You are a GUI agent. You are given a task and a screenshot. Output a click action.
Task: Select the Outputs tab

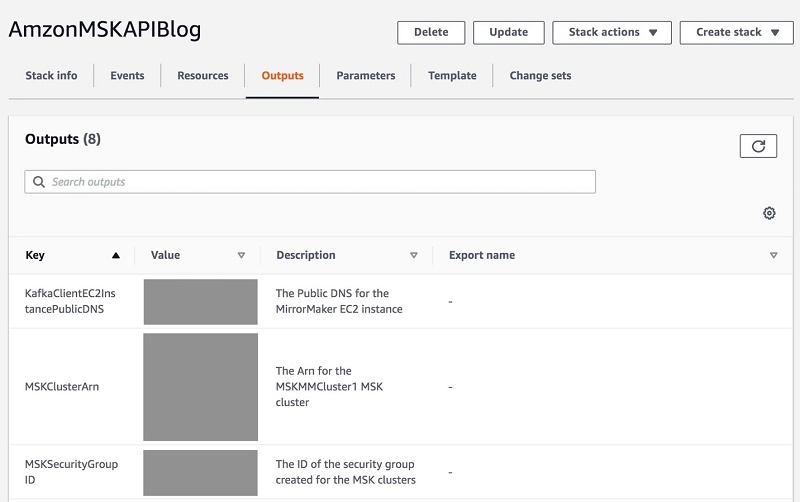click(282, 75)
